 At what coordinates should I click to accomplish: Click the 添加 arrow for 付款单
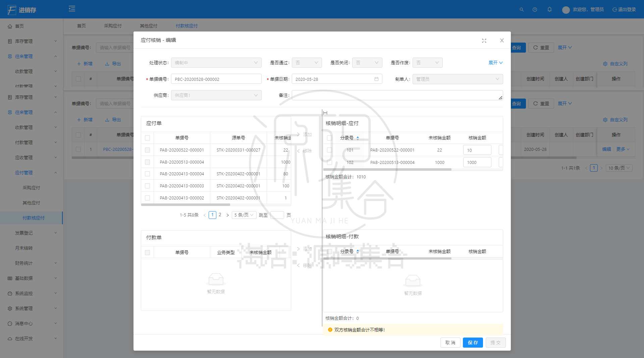(x=304, y=249)
